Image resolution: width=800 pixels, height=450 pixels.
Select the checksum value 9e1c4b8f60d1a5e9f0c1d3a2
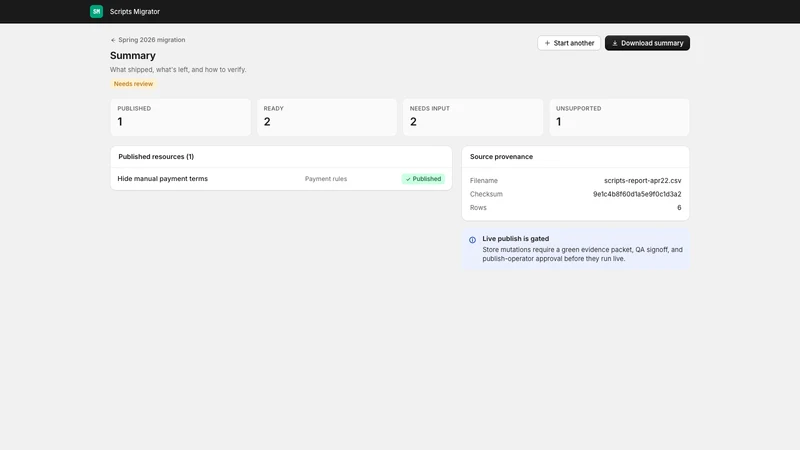[637, 194]
